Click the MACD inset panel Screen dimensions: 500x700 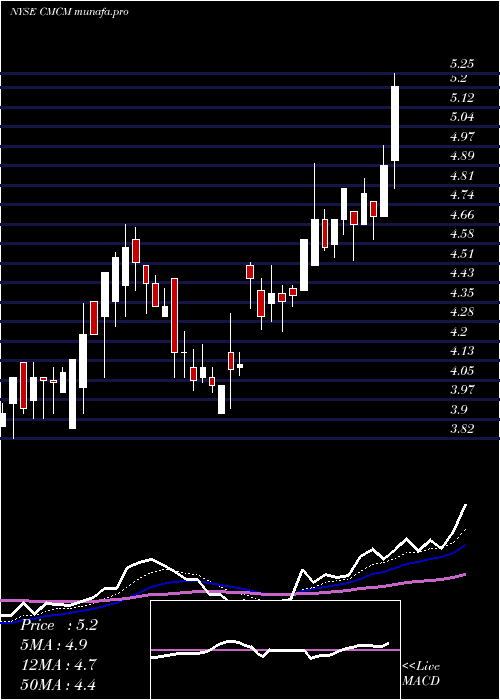point(275,650)
